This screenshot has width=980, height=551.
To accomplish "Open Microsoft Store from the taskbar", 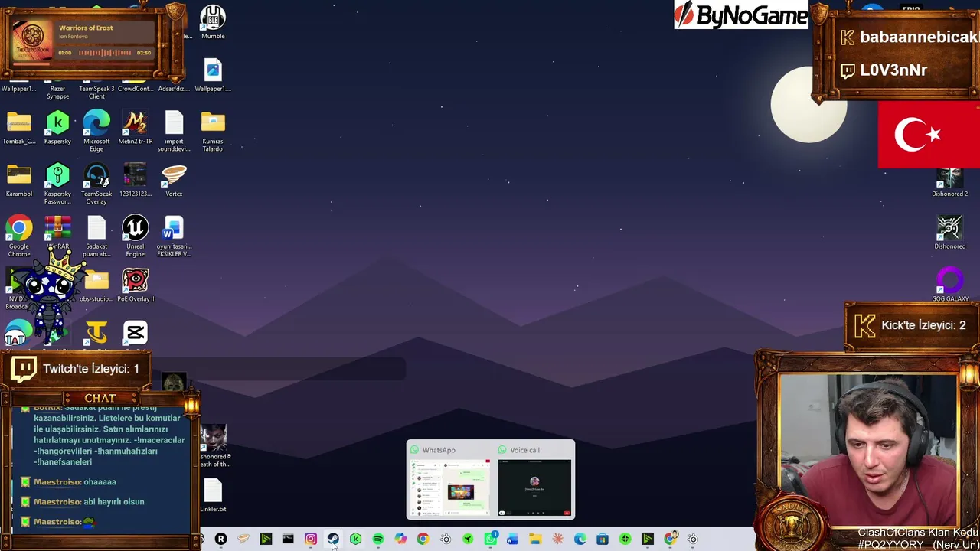I will coord(603,540).
